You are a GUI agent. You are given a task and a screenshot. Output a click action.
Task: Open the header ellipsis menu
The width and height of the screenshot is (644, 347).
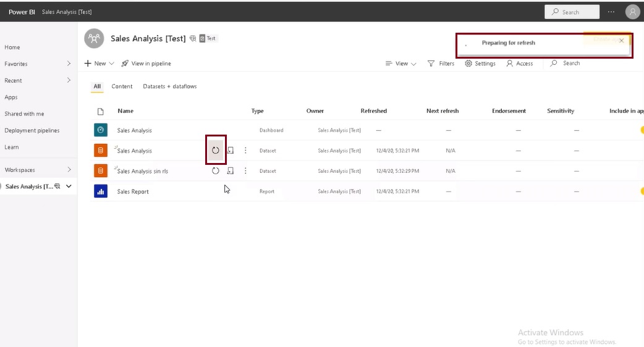611,12
